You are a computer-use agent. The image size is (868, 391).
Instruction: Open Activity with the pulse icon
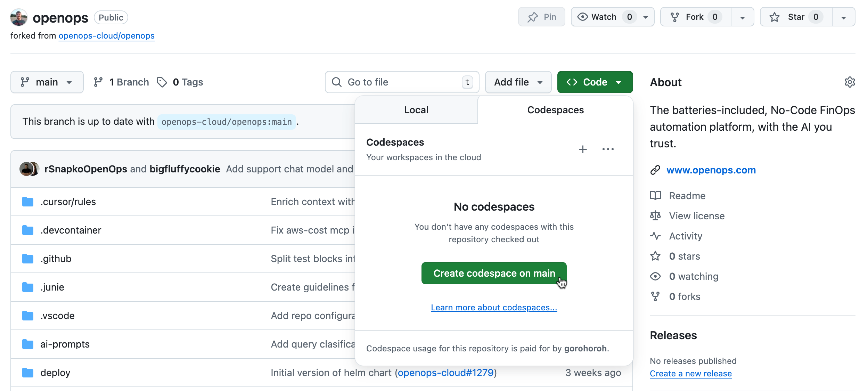(x=655, y=236)
